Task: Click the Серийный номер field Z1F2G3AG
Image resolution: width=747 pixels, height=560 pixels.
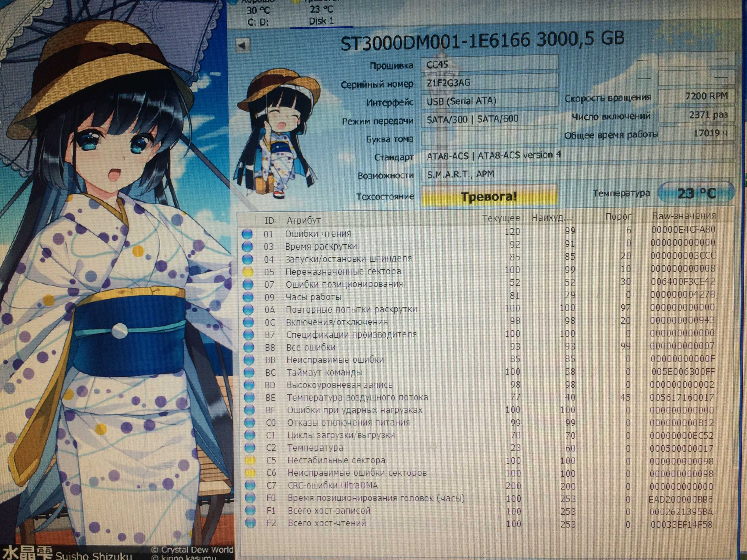Action: [489, 83]
